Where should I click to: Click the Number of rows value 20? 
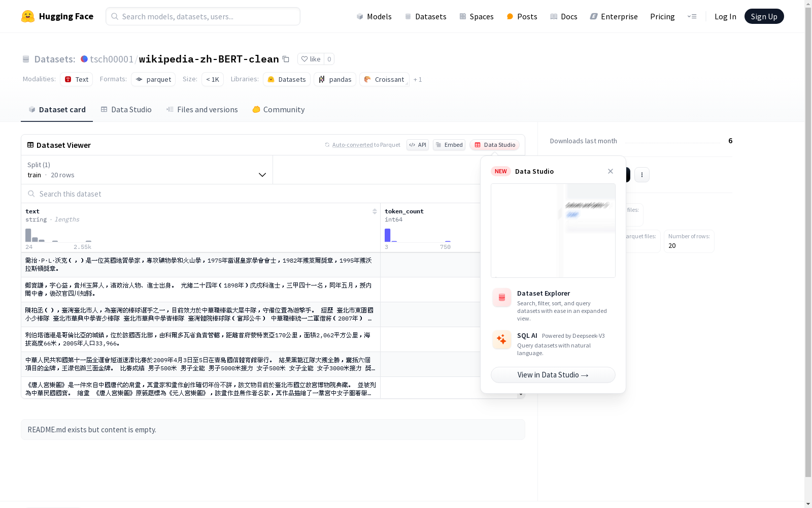[x=672, y=246]
